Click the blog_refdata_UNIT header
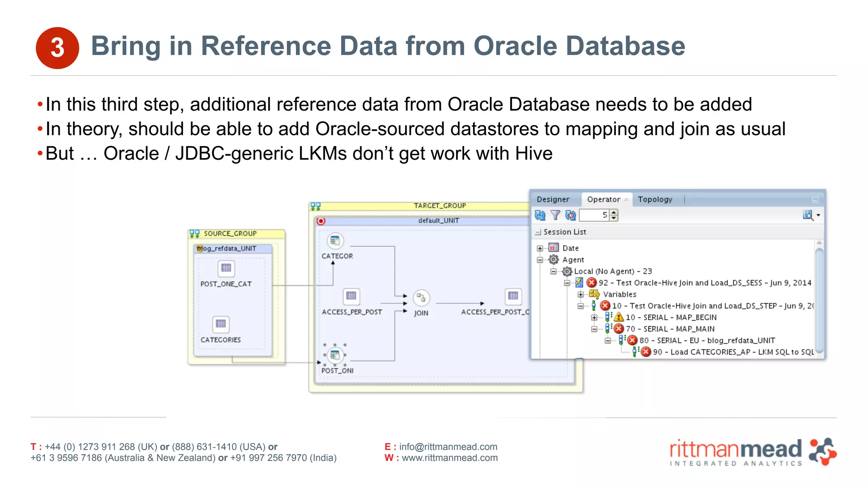The width and height of the screenshot is (868, 488). pos(233,249)
